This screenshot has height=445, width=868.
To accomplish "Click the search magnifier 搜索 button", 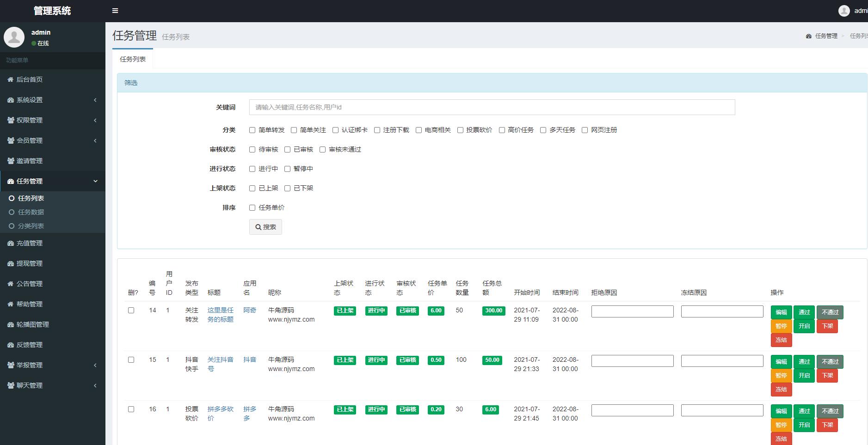I will [265, 227].
